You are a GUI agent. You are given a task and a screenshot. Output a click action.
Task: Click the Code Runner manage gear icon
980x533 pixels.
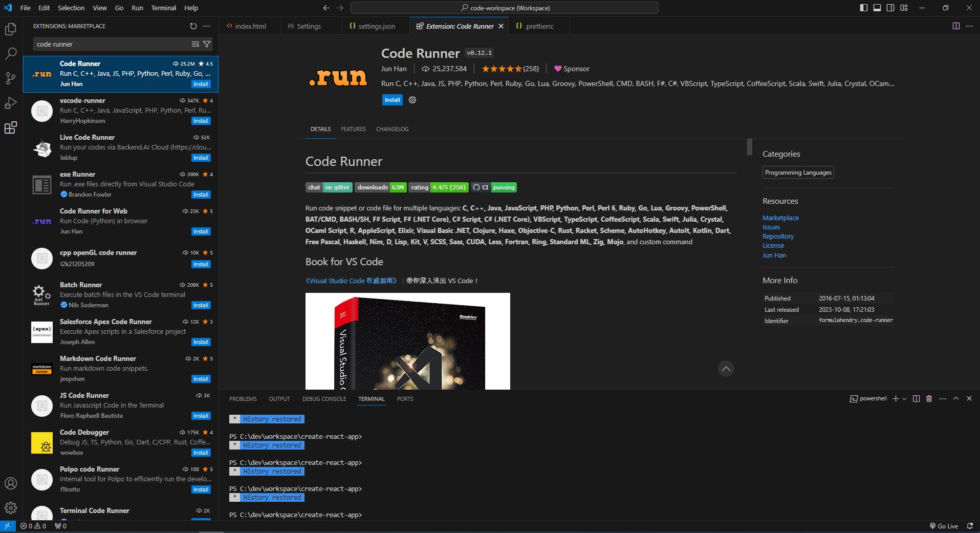click(412, 100)
